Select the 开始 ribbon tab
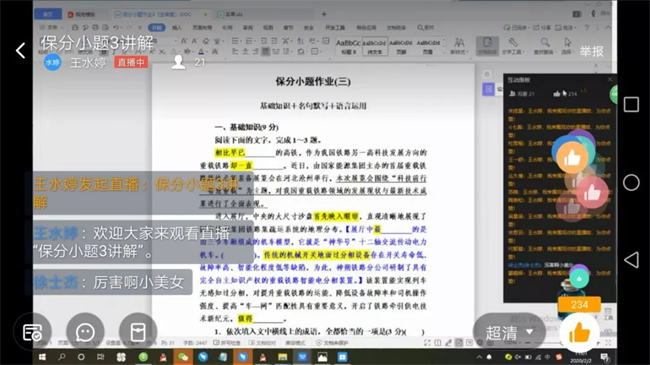This screenshot has width=650, height=365. pos(157,27)
